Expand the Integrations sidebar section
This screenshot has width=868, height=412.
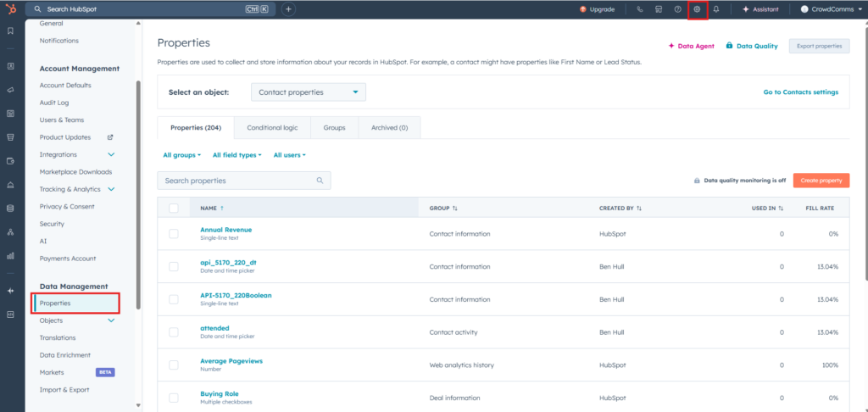click(x=111, y=155)
